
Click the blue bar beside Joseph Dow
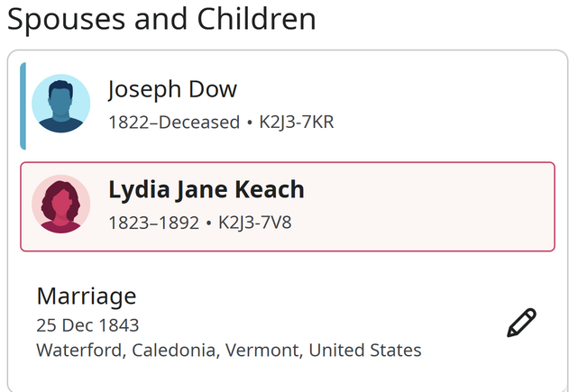[23, 106]
